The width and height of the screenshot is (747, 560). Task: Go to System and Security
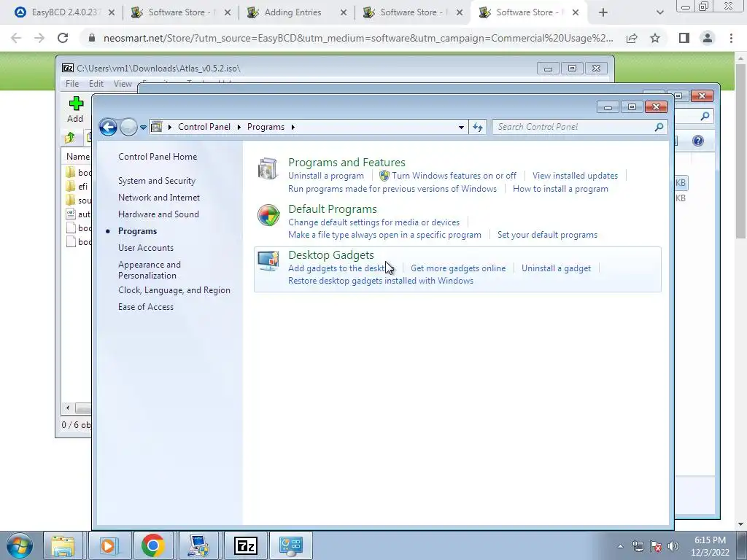coord(157,181)
